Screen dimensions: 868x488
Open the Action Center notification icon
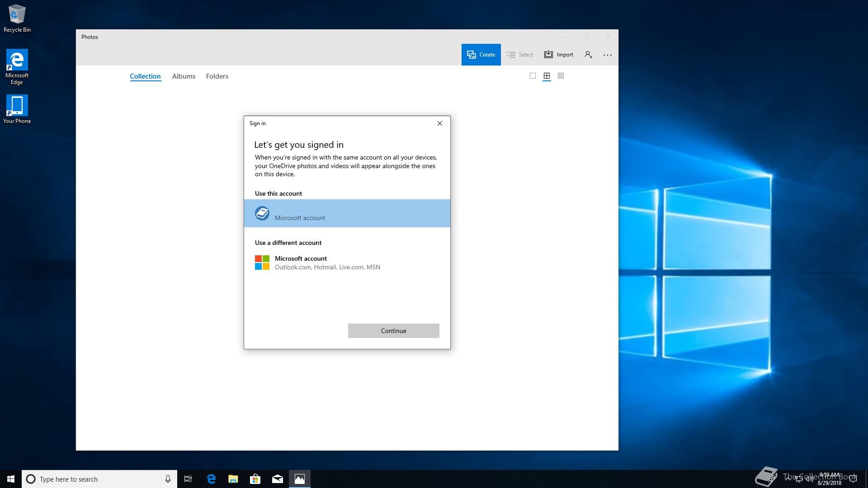(x=853, y=479)
